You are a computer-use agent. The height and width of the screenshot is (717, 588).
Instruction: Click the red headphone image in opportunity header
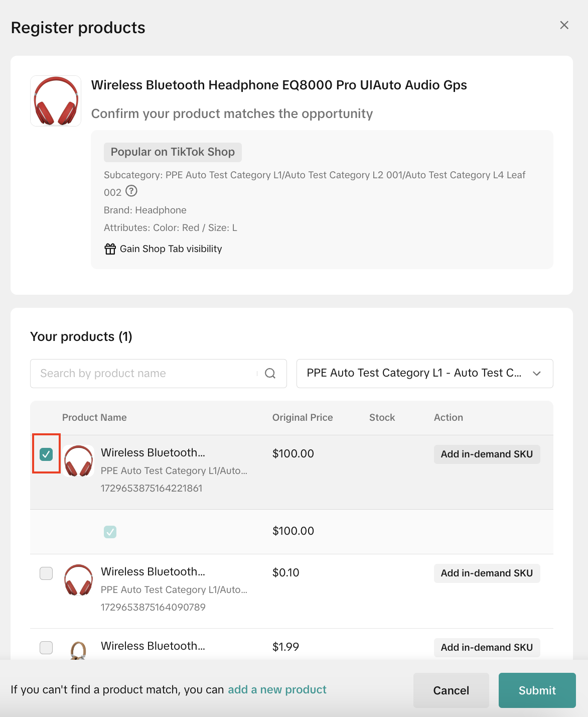click(x=56, y=101)
